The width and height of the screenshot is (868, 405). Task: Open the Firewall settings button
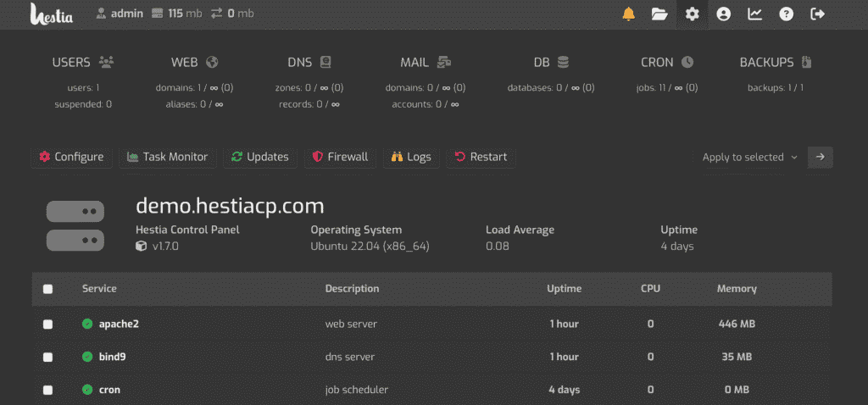340,157
